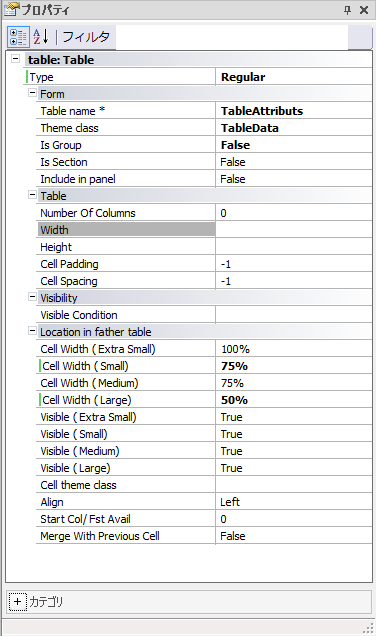
Task: Collapse the table: Table root node
Action: pyautogui.click(x=15, y=59)
